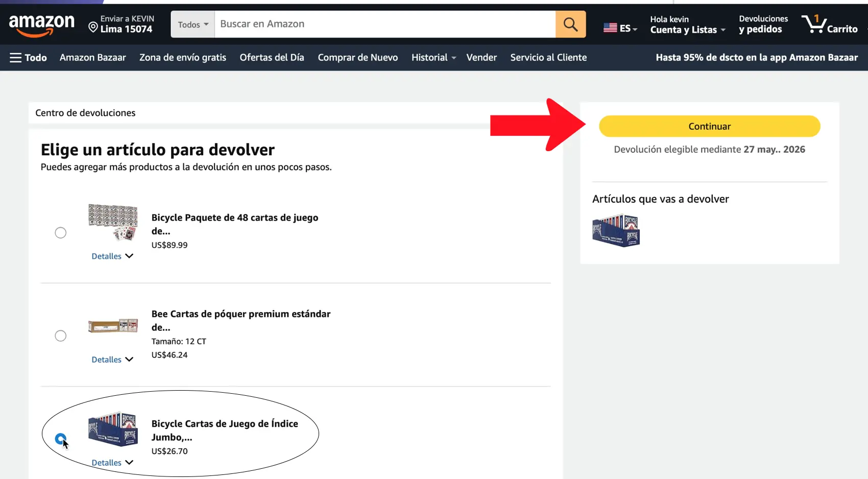Expand Detalles for Bicycle Paquete de 48
Screen dimensions: 868x479
tap(112, 256)
